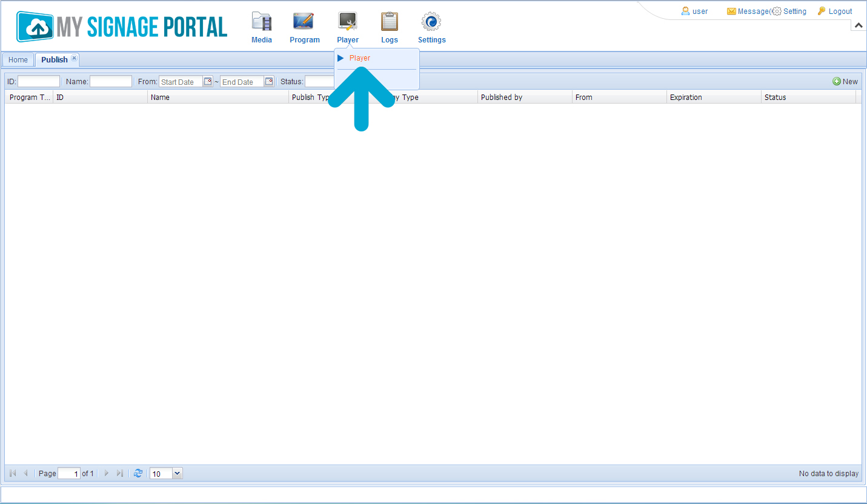867x504 pixels.
Task: Open the Settings gear icon
Action: pos(431,22)
